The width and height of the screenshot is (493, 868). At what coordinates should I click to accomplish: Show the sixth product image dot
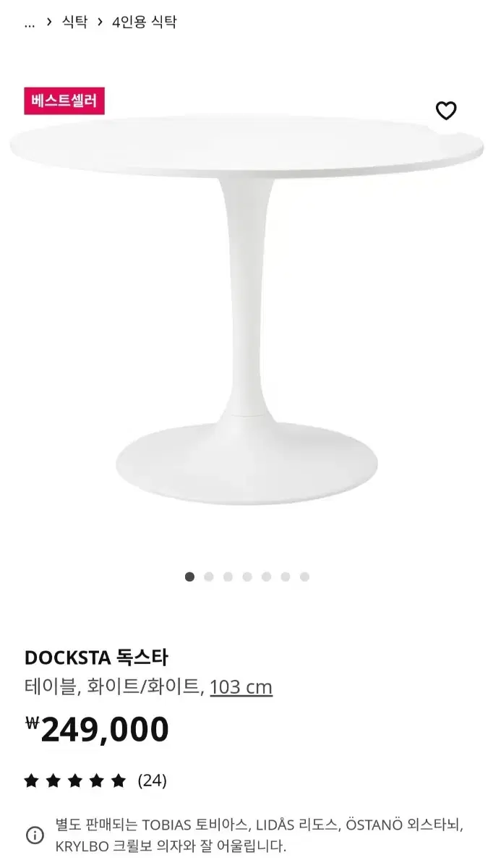point(286,576)
